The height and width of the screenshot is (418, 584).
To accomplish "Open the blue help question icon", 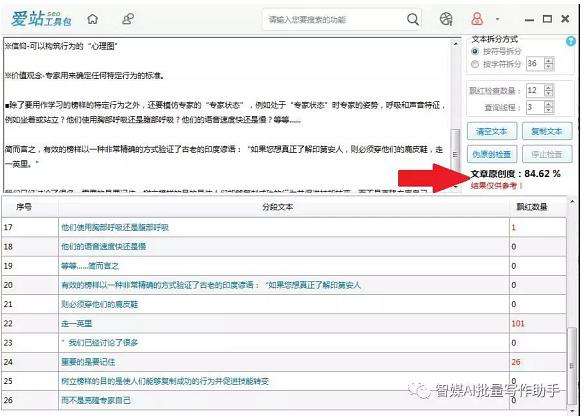I will 570,41.
